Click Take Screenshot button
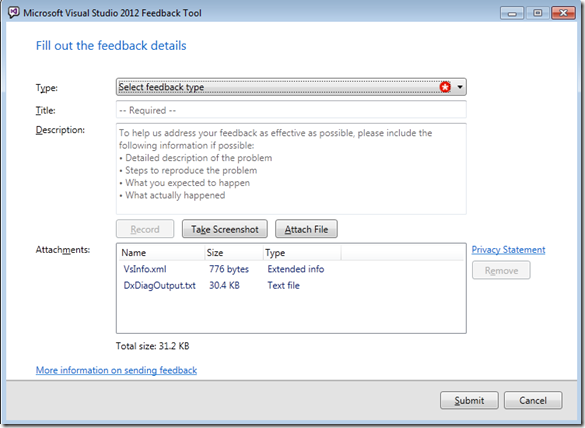 (225, 229)
